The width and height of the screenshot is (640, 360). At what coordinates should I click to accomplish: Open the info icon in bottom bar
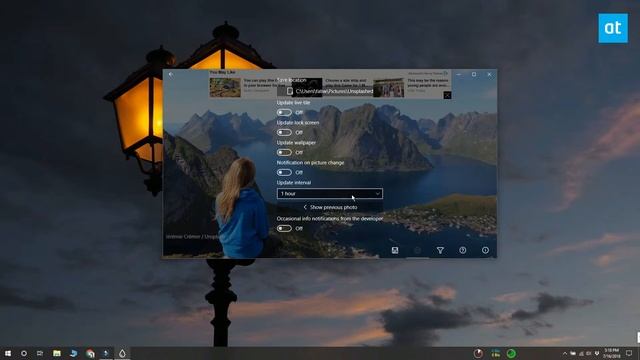[485, 250]
